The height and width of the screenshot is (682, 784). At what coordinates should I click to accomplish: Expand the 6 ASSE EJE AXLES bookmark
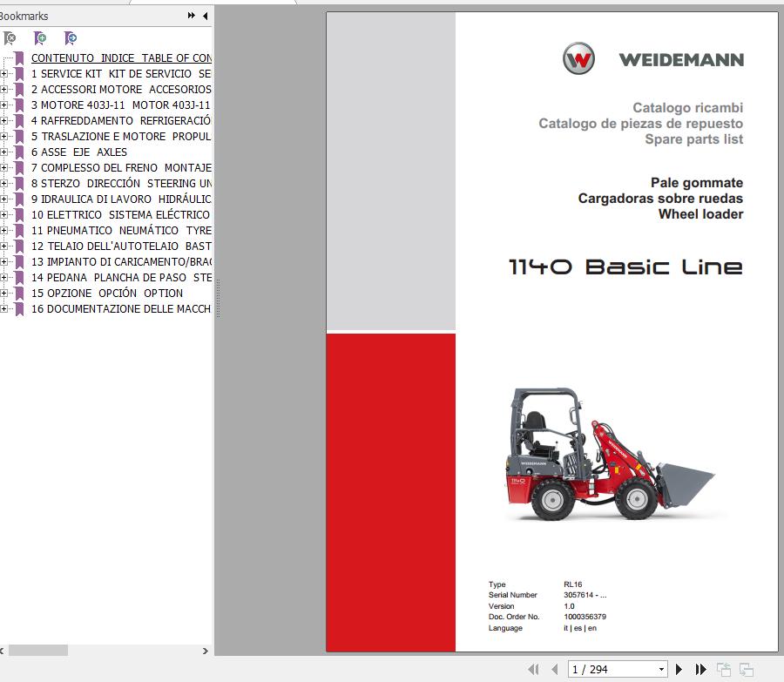coord(4,152)
